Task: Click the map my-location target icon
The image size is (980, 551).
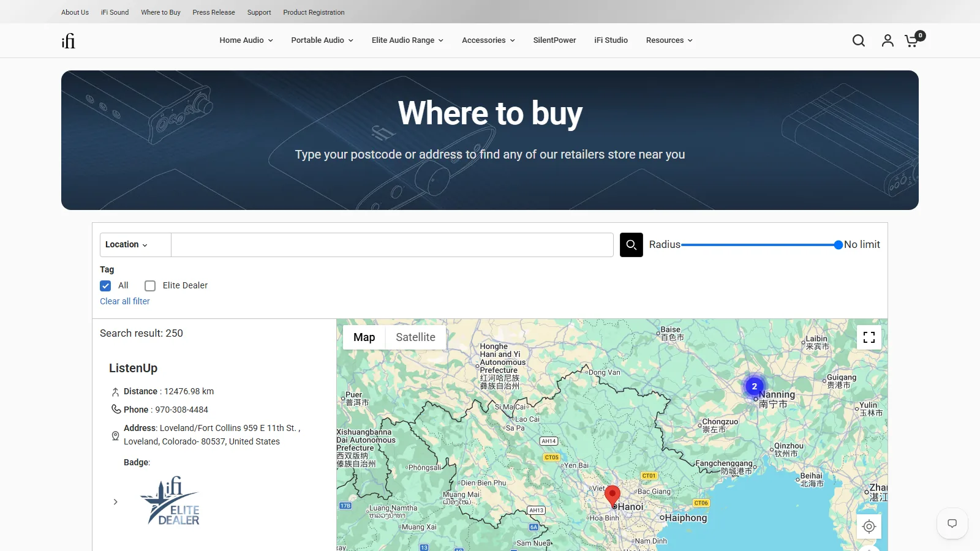Action: pos(869,527)
